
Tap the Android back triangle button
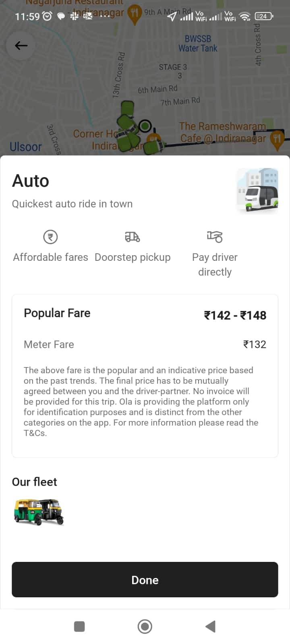[x=210, y=626]
